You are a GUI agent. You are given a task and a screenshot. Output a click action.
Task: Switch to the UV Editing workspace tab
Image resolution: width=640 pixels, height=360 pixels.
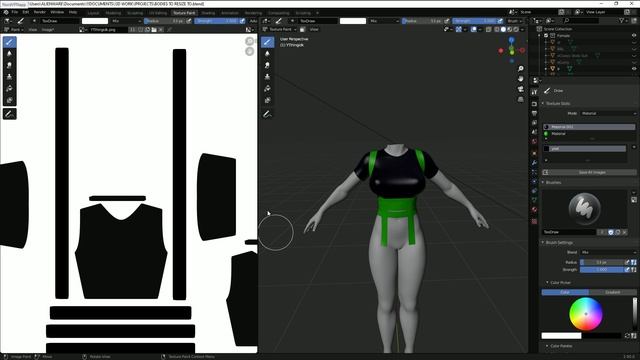(x=158, y=13)
